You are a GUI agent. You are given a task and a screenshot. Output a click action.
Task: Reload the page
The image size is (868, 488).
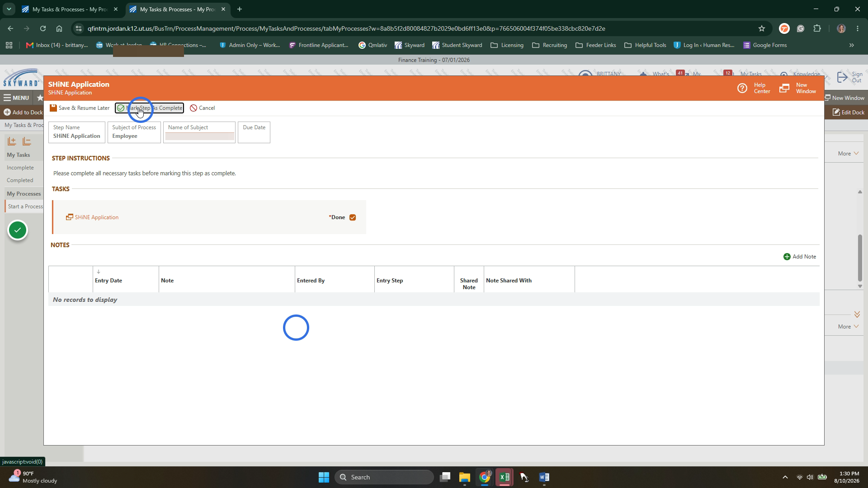[43, 28]
